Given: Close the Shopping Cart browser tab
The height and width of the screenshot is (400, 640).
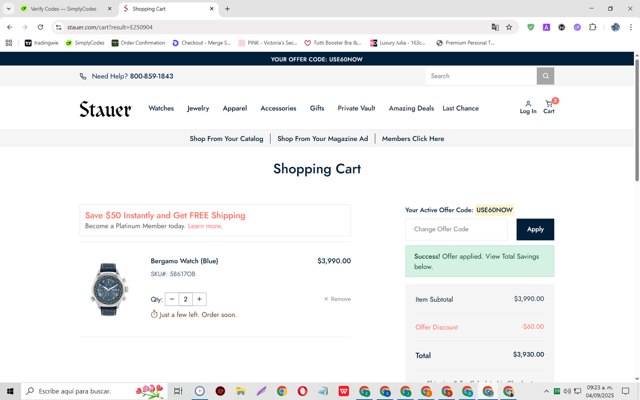Looking at the screenshot, I should coord(211,9).
